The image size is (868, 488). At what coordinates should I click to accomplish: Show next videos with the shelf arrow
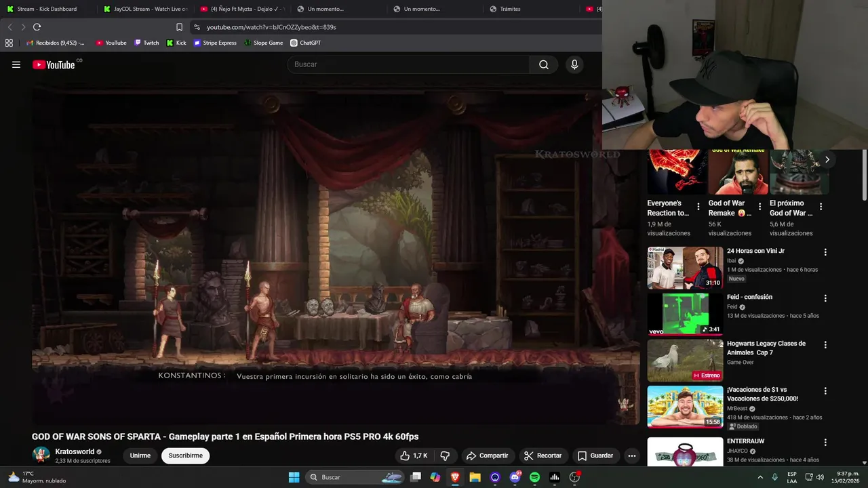pos(827,160)
